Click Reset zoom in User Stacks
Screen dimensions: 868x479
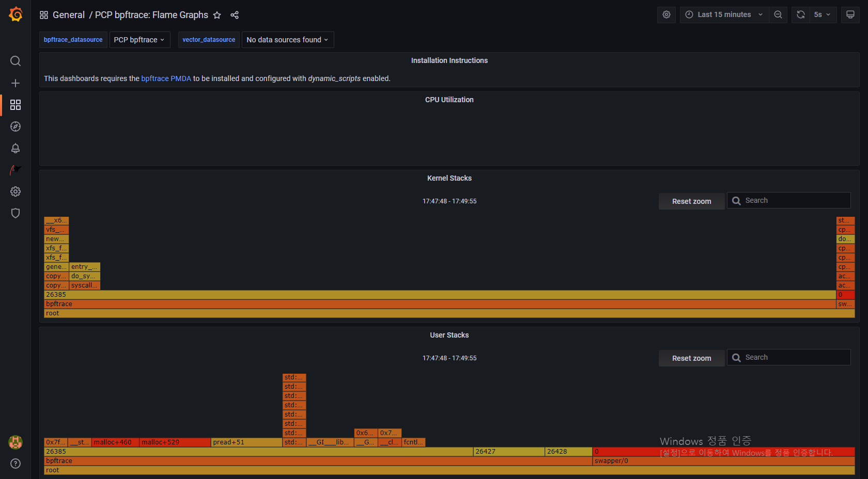691,358
